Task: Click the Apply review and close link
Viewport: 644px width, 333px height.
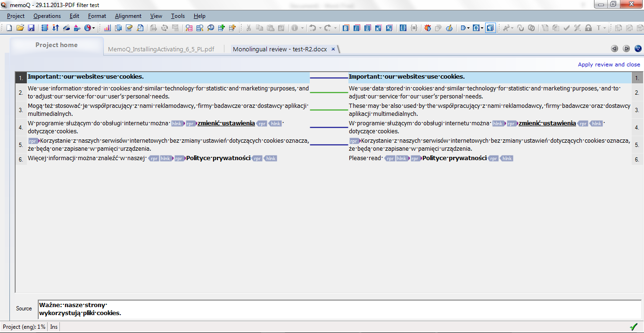Action: [609, 65]
